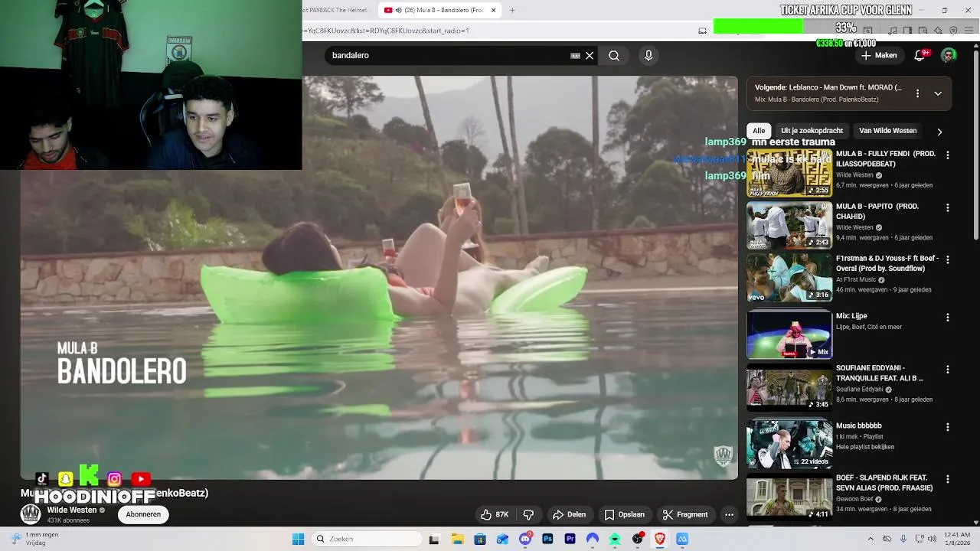Open the MULA B - FULLY FENDI thumbnail
This screenshot has height=551, width=980.
[789, 173]
